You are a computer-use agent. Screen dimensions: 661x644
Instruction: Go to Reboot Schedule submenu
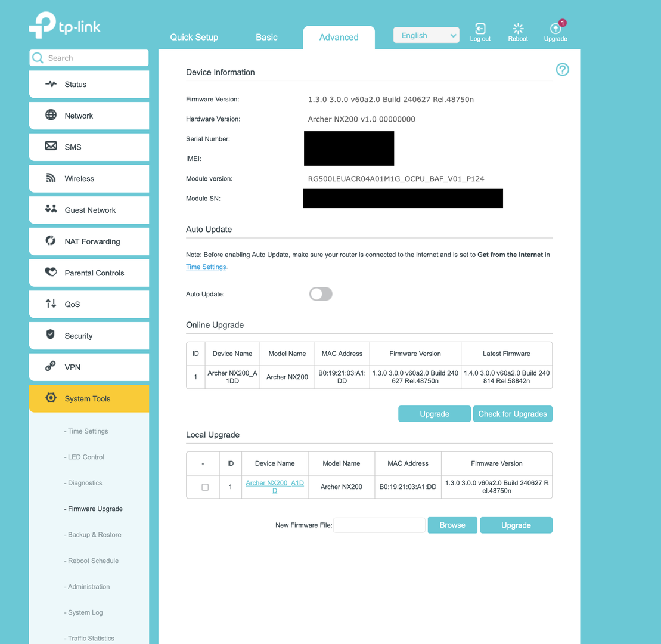91,561
